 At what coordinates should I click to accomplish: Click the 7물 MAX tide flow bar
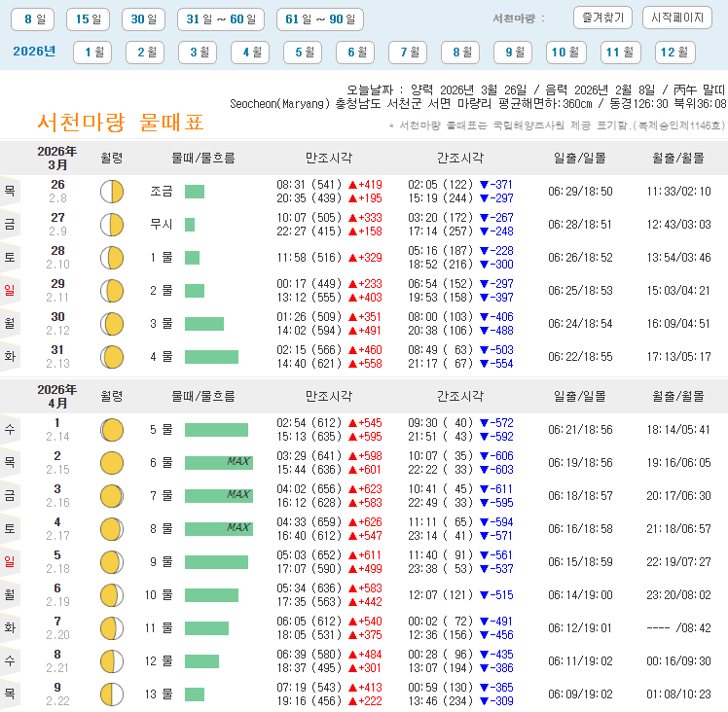tap(219, 496)
